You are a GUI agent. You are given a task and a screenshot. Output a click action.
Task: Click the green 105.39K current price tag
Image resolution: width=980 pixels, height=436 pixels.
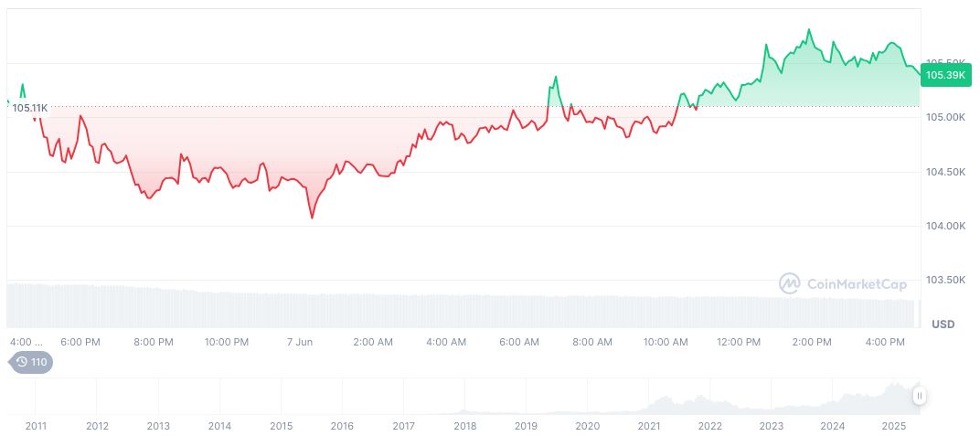(x=944, y=75)
